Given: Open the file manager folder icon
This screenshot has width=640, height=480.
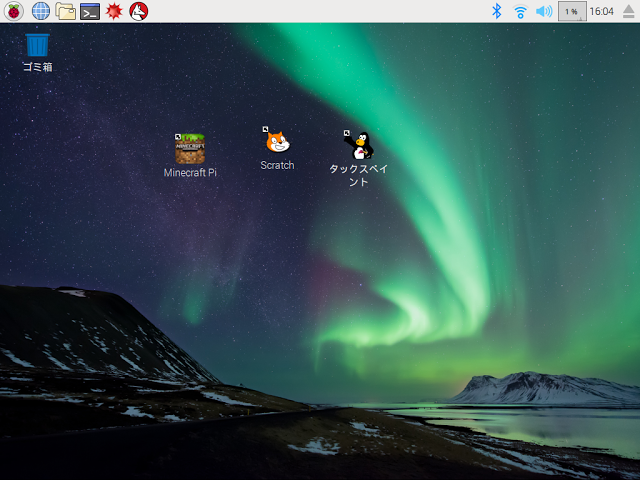Looking at the screenshot, I should coord(65,11).
